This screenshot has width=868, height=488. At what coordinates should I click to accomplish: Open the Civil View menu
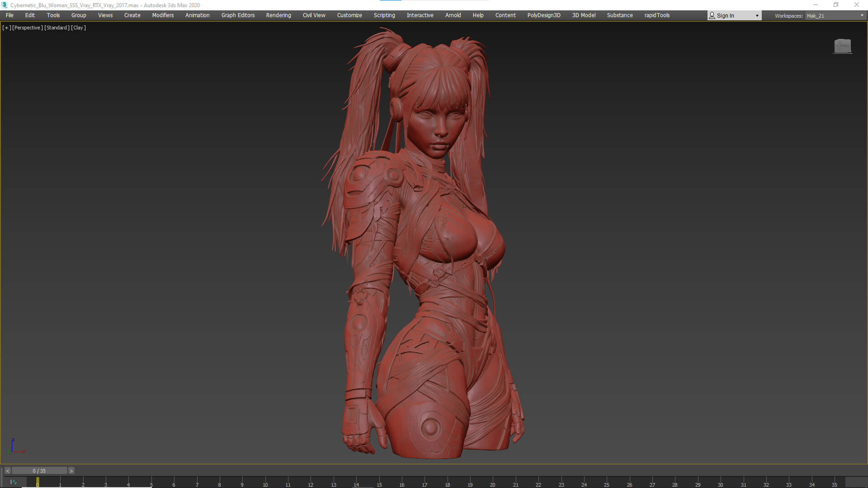click(x=314, y=15)
